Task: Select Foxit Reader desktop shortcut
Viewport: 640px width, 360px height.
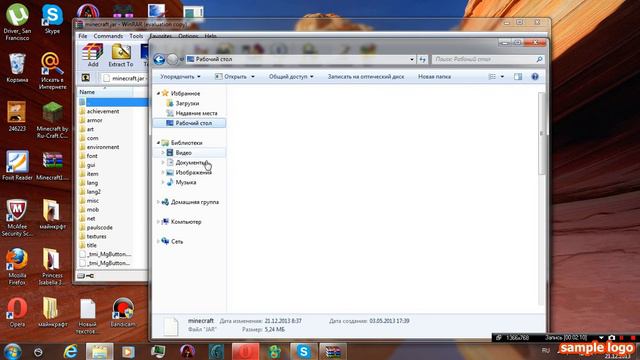Action: (x=17, y=166)
